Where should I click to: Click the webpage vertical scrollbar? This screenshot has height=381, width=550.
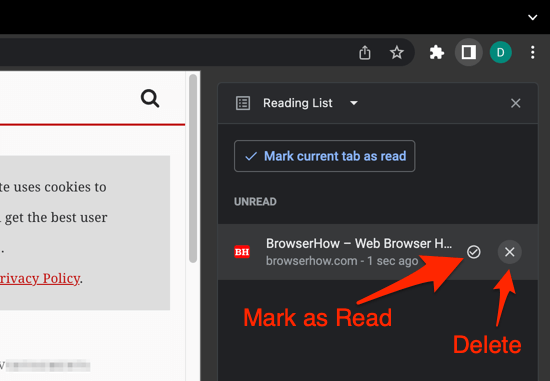tap(193, 168)
